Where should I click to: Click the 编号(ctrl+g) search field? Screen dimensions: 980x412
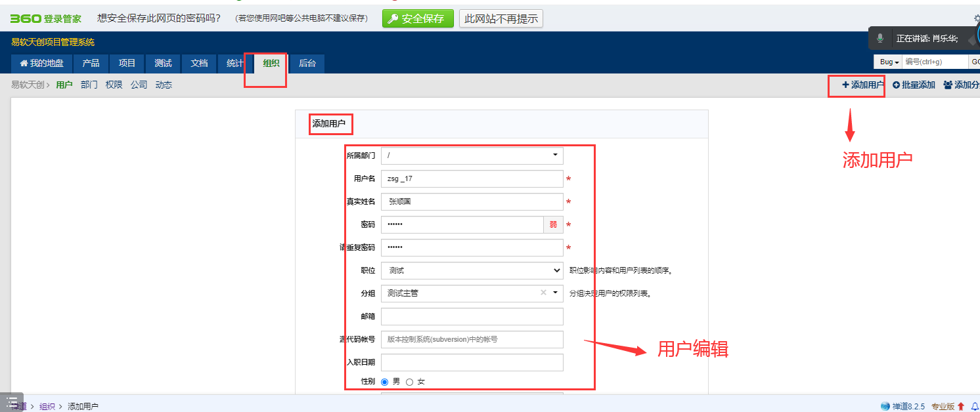[x=935, y=62]
